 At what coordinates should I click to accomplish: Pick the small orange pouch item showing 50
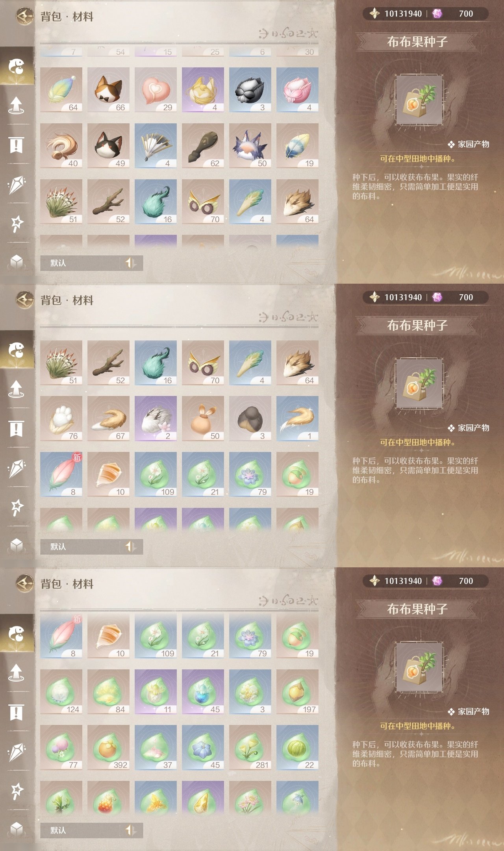coord(203,418)
